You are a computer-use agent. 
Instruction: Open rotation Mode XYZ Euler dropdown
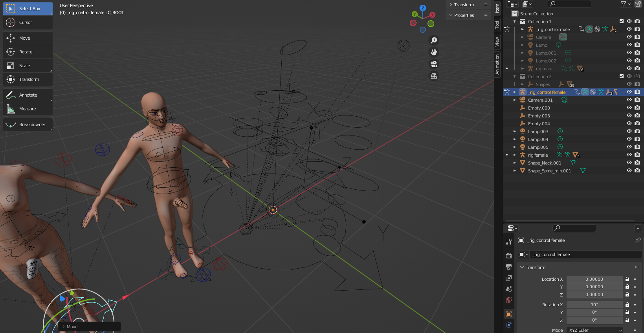click(x=595, y=330)
